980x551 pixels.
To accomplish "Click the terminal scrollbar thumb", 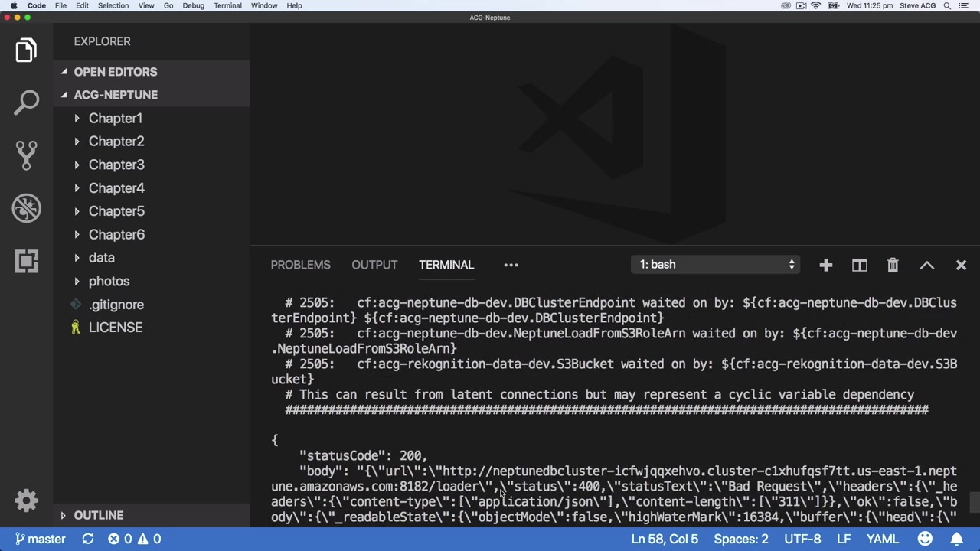I will (975, 503).
